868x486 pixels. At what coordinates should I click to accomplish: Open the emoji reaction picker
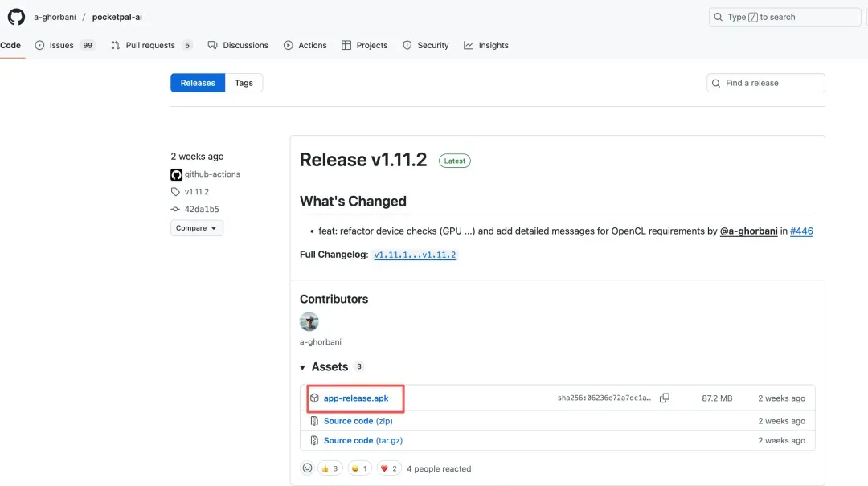pyautogui.click(x=307, y=468)
